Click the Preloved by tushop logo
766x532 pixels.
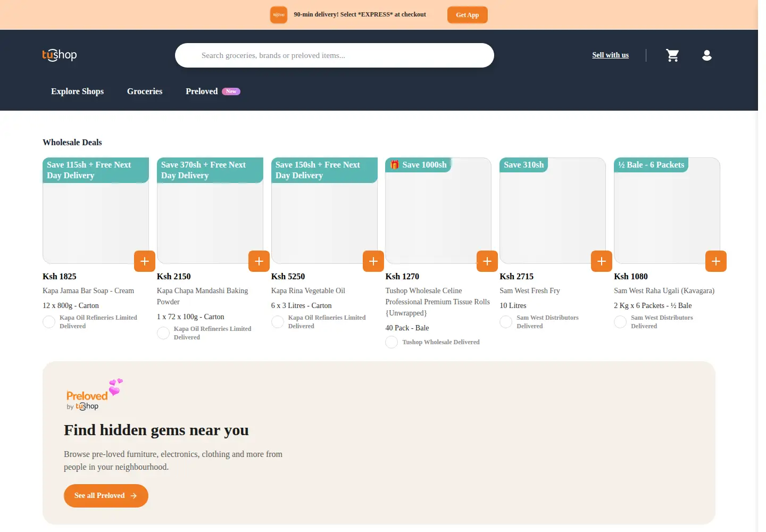(x=94, y=395)
